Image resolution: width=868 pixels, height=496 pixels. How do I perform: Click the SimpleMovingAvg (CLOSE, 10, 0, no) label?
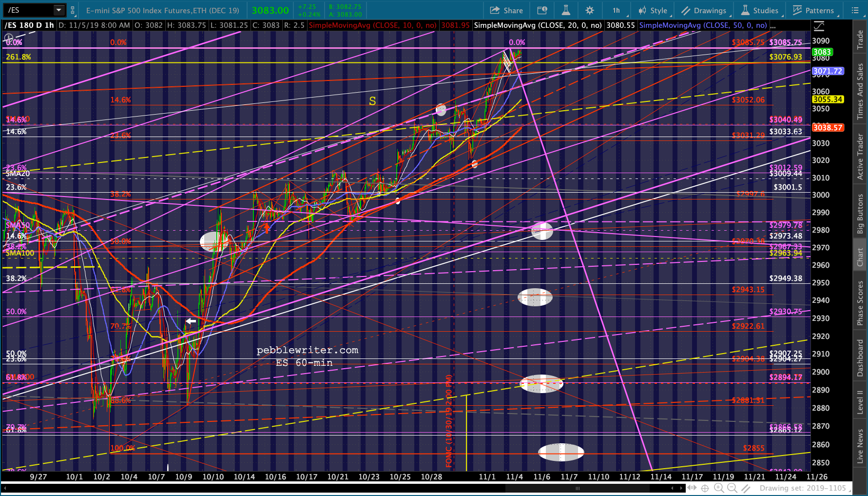coord(373,25)
